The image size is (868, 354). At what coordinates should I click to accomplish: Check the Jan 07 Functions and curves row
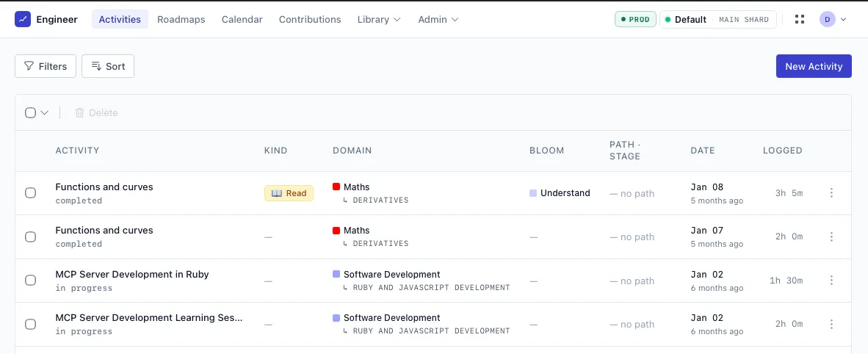30,236
